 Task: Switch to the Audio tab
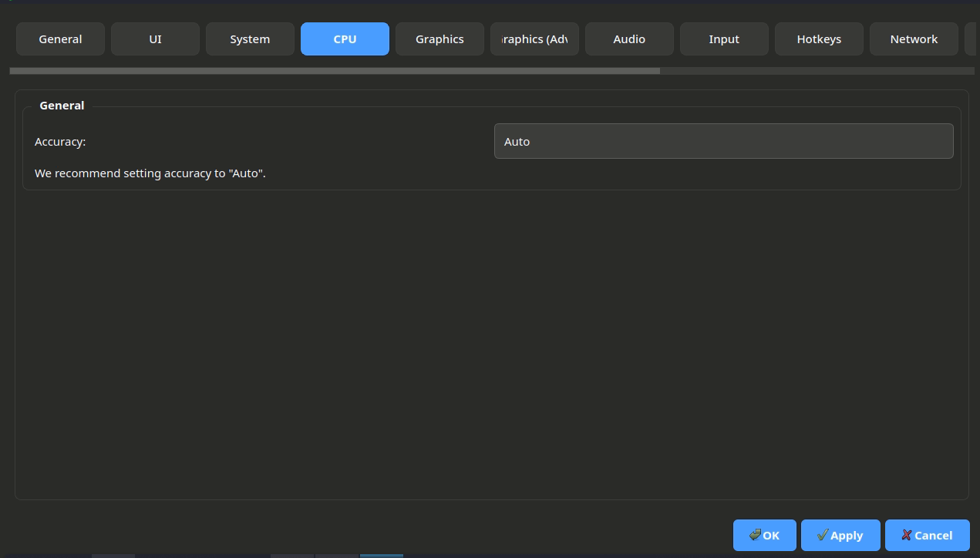(x=629, y=39)
